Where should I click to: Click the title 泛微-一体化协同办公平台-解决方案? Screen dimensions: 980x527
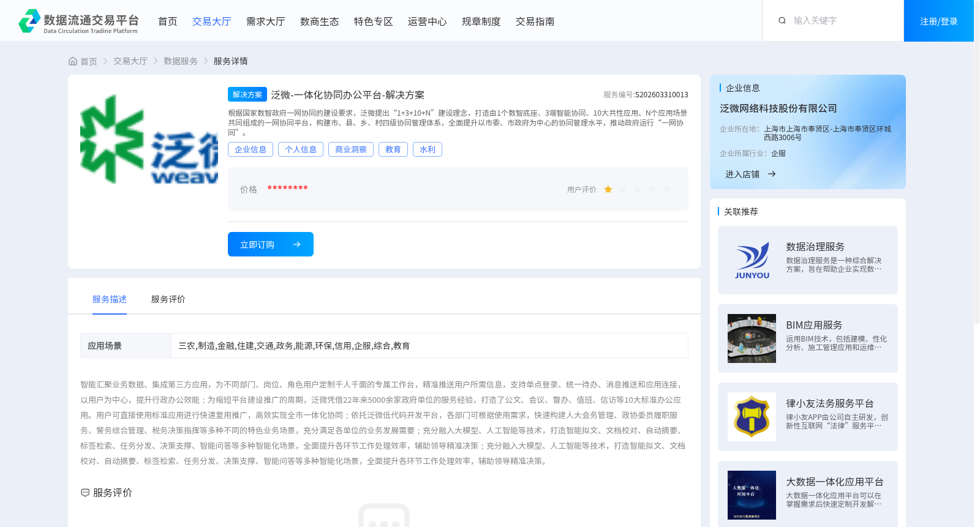[x=348, y=95]
